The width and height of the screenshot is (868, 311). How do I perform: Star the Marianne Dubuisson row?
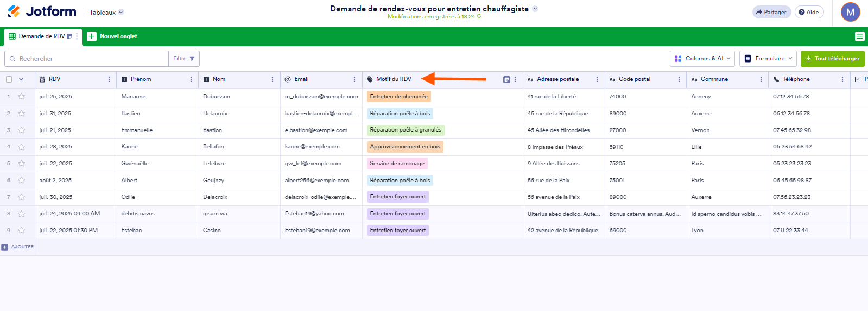click(x=22, y=97)
